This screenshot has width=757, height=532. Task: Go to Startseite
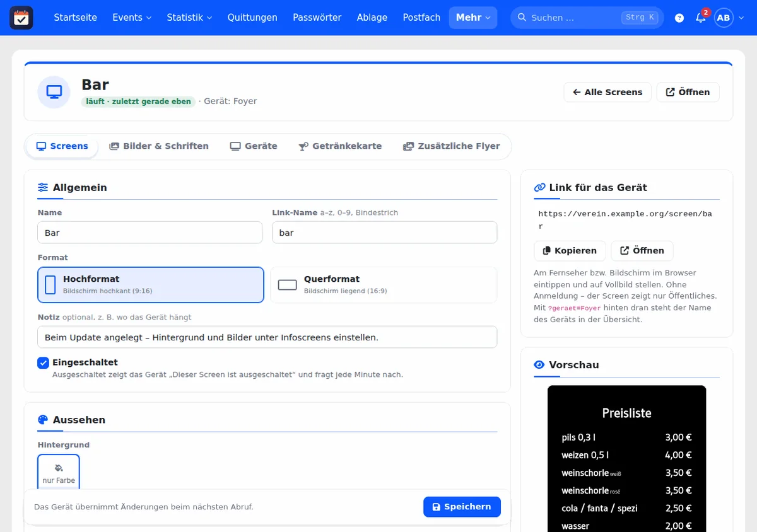[x=76, y=18]
